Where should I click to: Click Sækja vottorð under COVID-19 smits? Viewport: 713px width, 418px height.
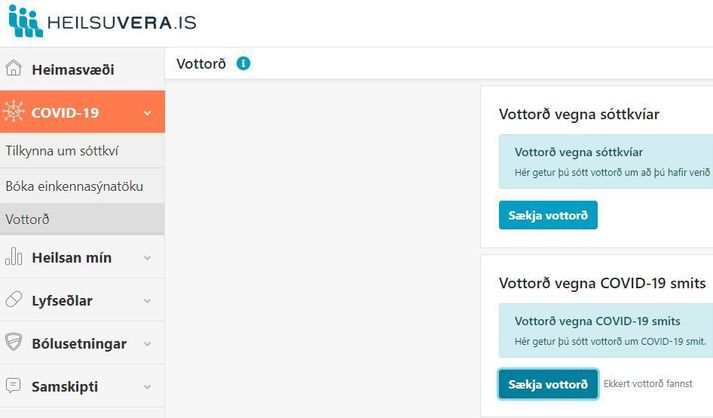pyautogui.click(x=548, y=384)
